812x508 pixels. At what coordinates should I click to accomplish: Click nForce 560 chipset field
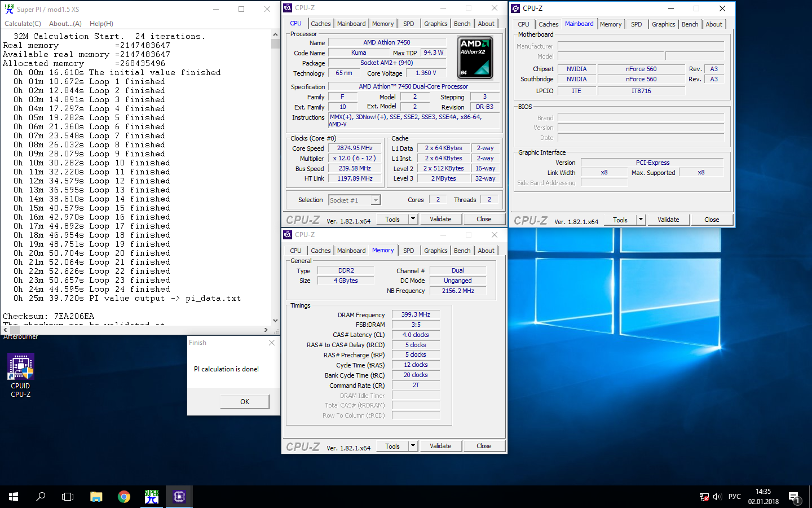click(x=641, y=69)
